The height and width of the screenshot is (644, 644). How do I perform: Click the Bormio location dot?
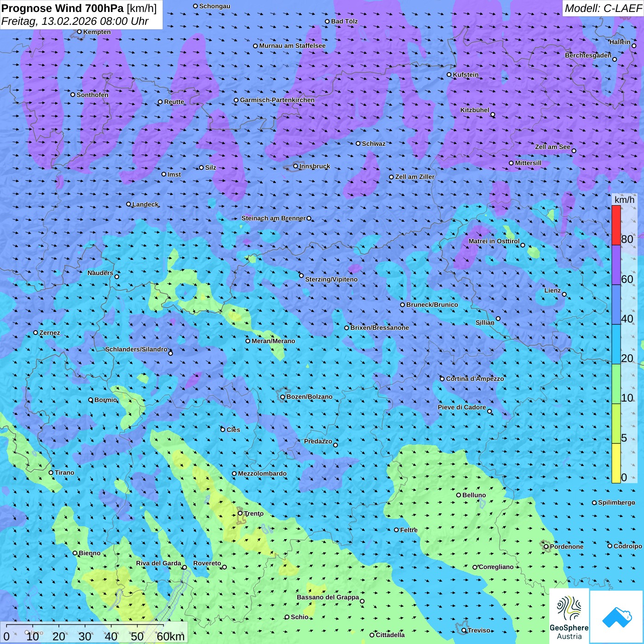[91, 400]
